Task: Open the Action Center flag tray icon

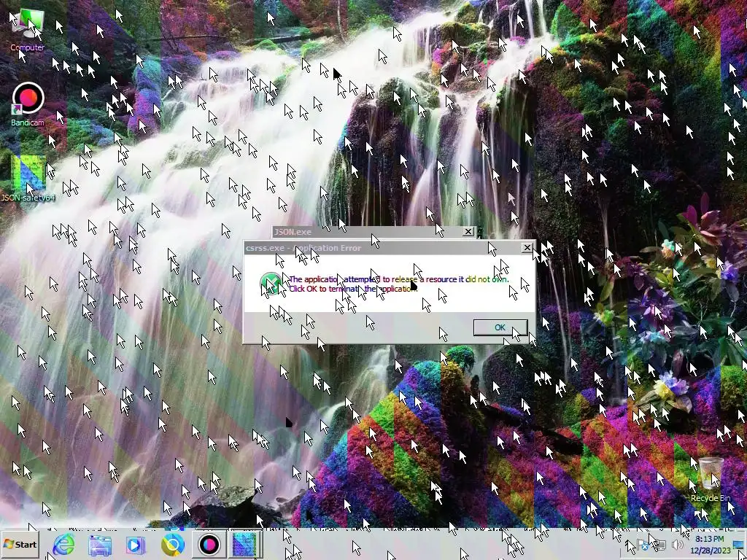Action: 643,544
